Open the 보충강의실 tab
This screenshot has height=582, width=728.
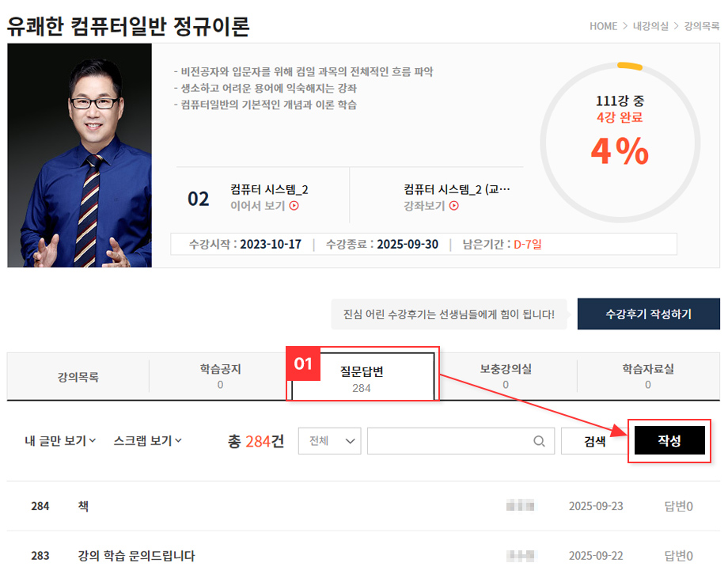click(506, 376)
